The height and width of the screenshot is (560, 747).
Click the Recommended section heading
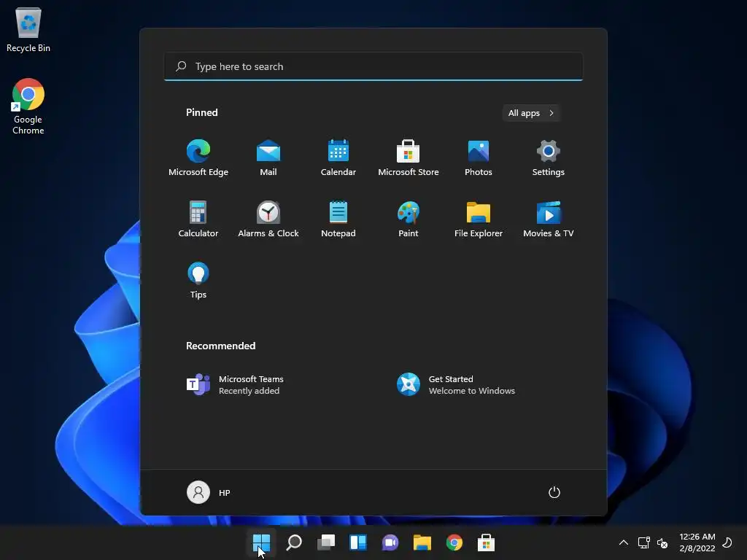pos(220,346)
